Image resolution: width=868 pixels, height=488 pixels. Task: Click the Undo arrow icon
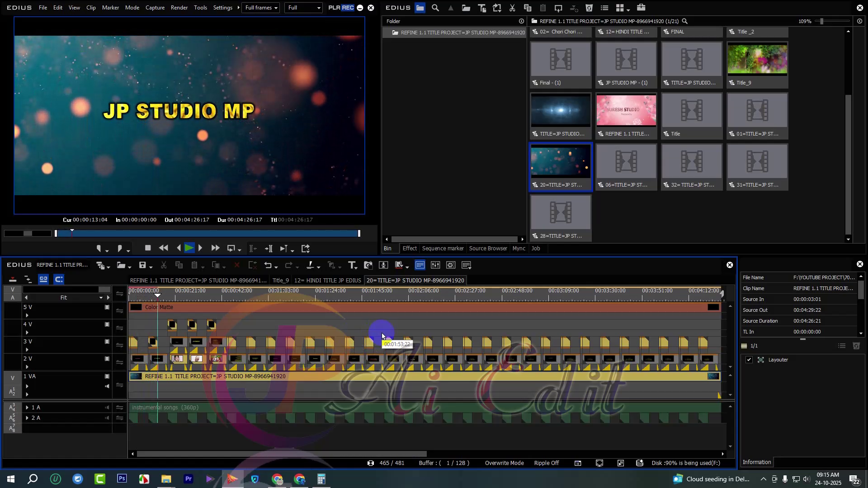coord(268,265)
